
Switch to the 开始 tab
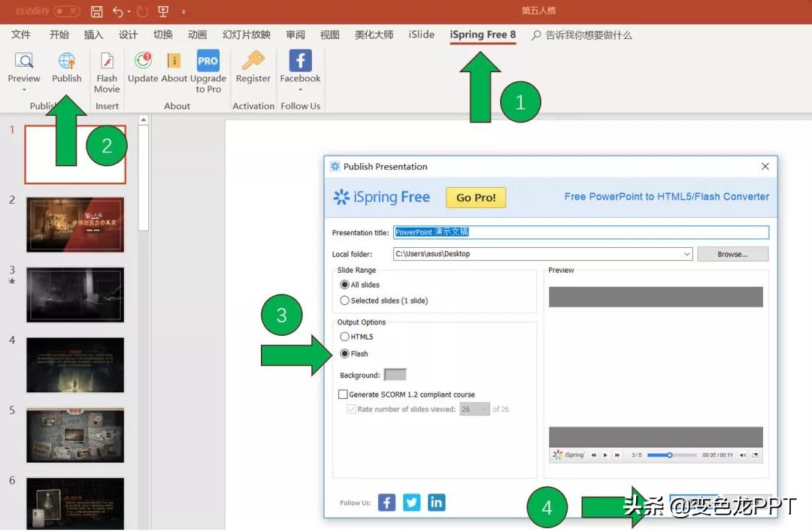tap(59, 35)
